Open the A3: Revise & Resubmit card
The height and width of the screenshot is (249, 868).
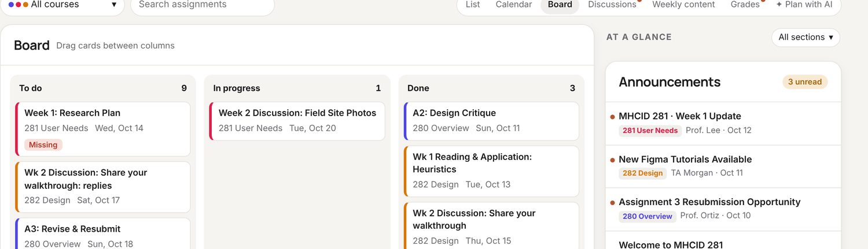point(103,233)
